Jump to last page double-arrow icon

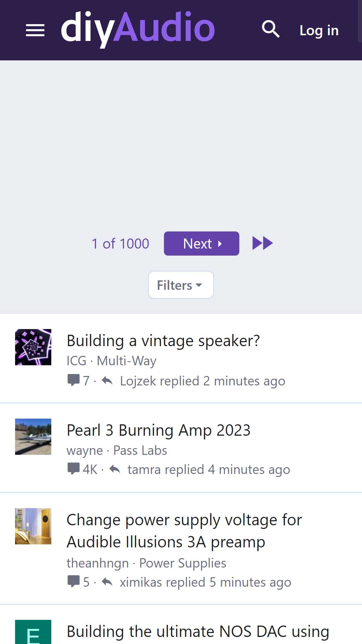(x=262, y=243)
